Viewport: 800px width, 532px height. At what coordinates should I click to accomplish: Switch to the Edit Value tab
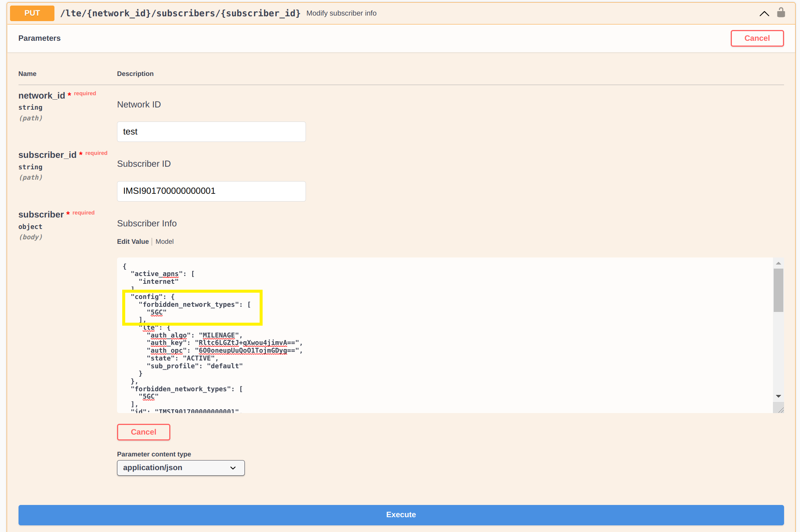point(133,242)
